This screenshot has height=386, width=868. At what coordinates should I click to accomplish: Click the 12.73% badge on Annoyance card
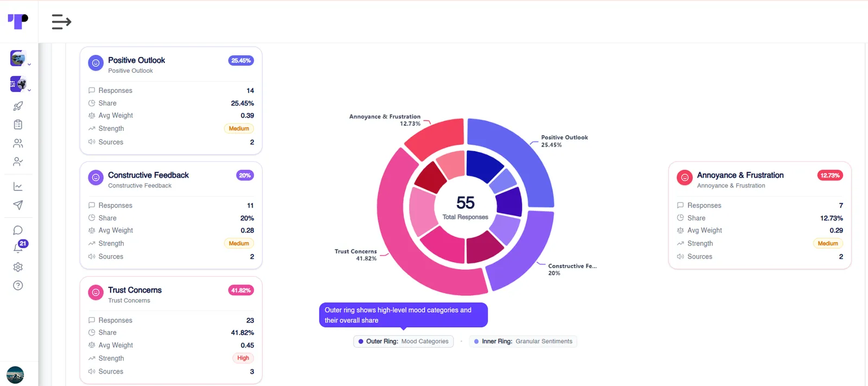coord(830,175)
